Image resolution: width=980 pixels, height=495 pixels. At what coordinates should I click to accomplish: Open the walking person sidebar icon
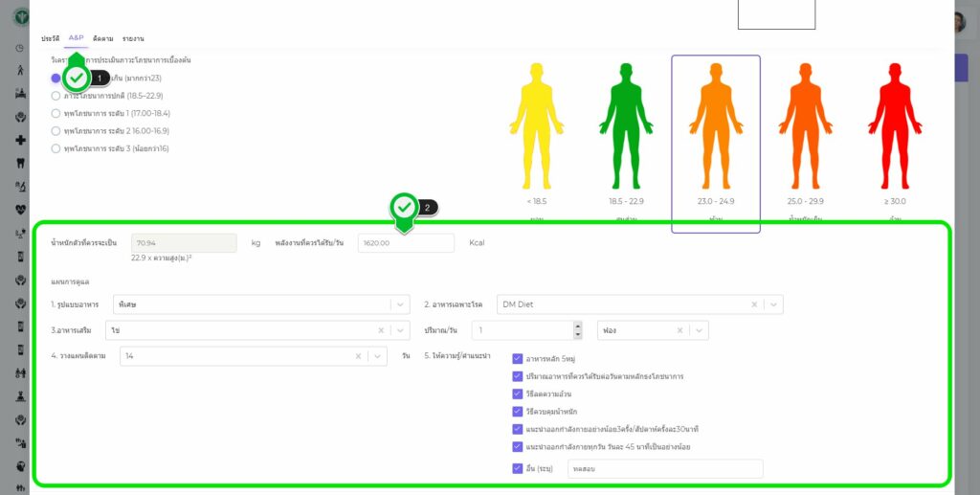point(20,70)
